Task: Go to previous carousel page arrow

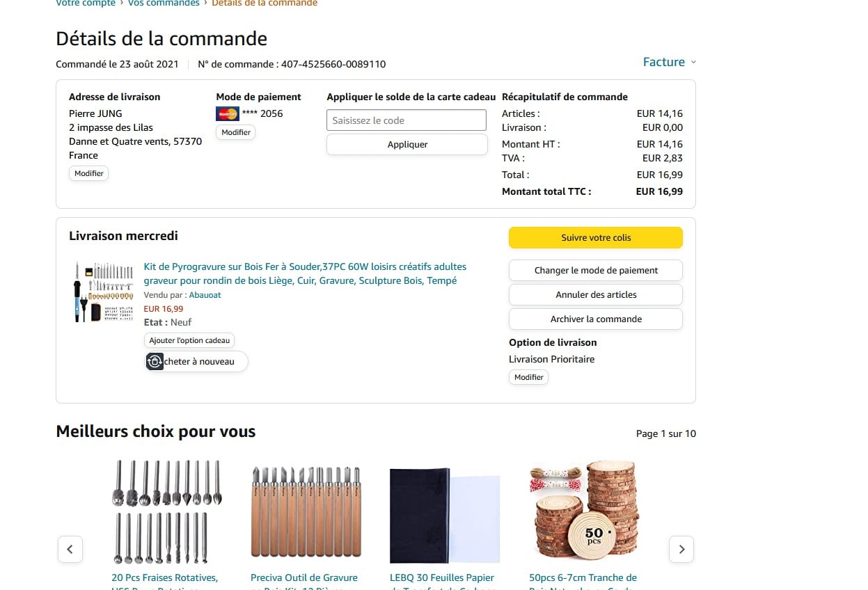Action: coord(70,550)
